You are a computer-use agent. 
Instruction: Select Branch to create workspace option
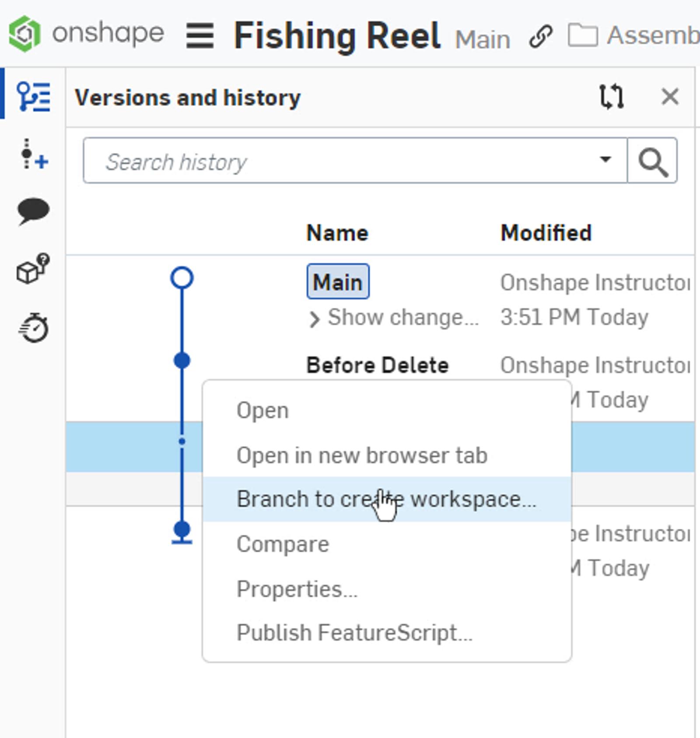pyautogui.click(x=386, y=499)
